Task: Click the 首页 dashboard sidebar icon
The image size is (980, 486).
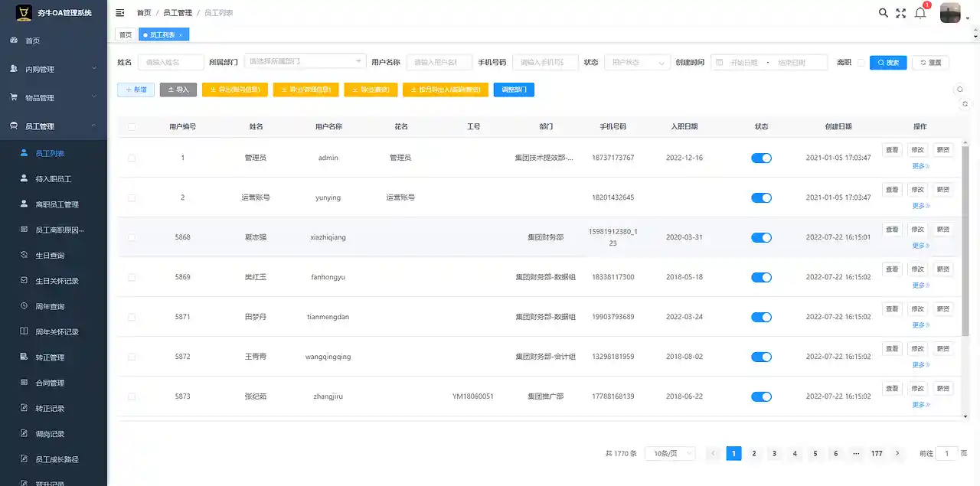Action: tap(14, 41)
